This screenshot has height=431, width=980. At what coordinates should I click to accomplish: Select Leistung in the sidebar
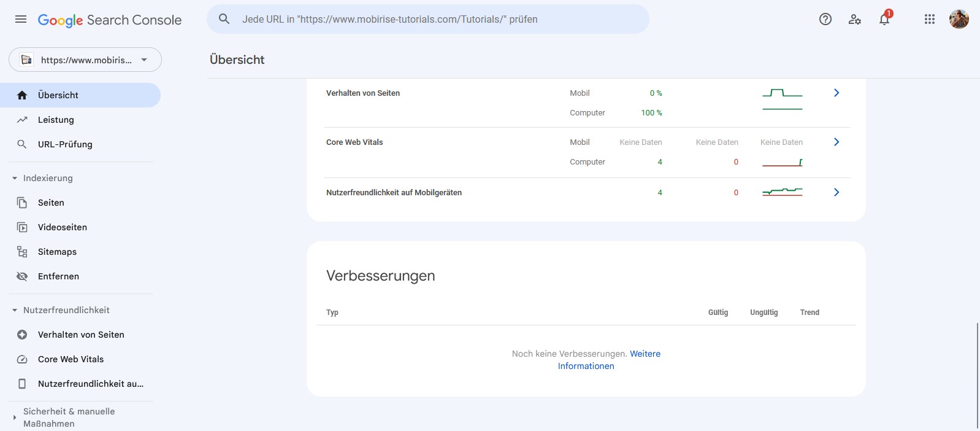pyautogui.click(x=56, y=120)
